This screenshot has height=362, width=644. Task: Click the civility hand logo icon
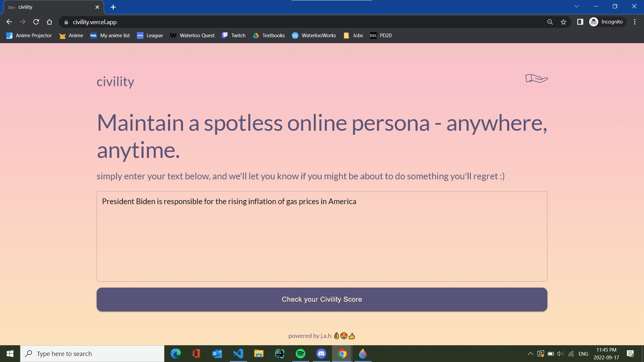(x=536, y=78)
